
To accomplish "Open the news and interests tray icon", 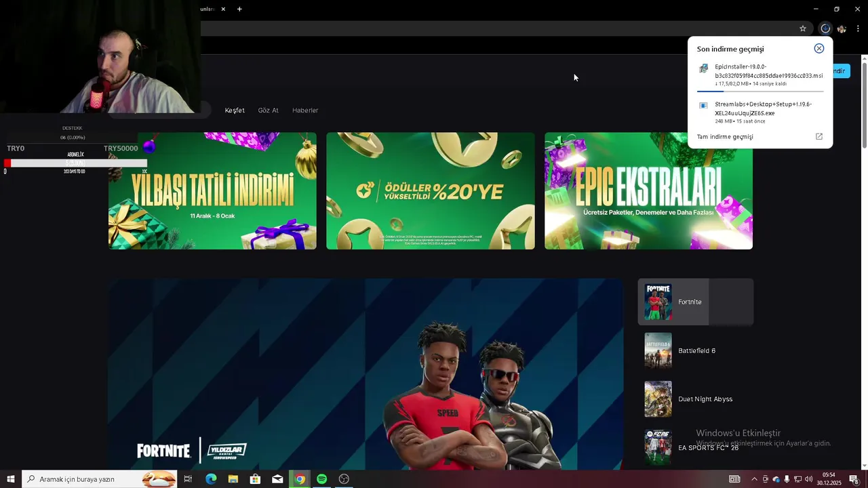I will [734, 479].
